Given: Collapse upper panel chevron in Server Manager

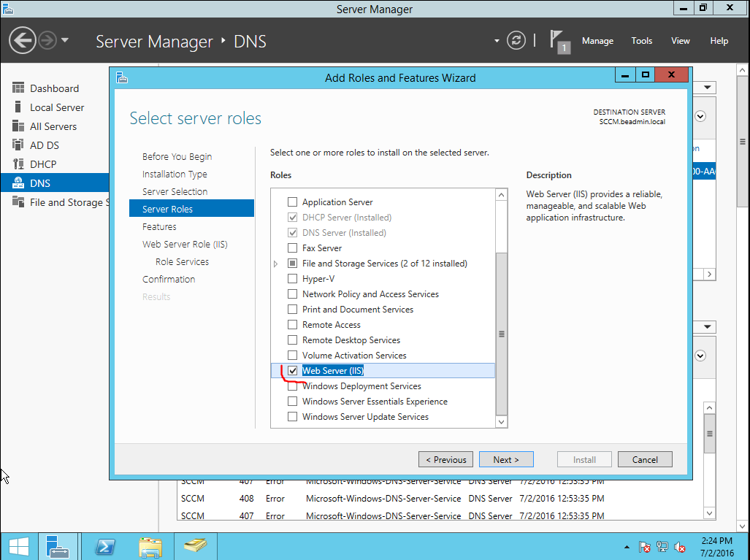Looking at the screenshot, I should click(x=700, y=116).
